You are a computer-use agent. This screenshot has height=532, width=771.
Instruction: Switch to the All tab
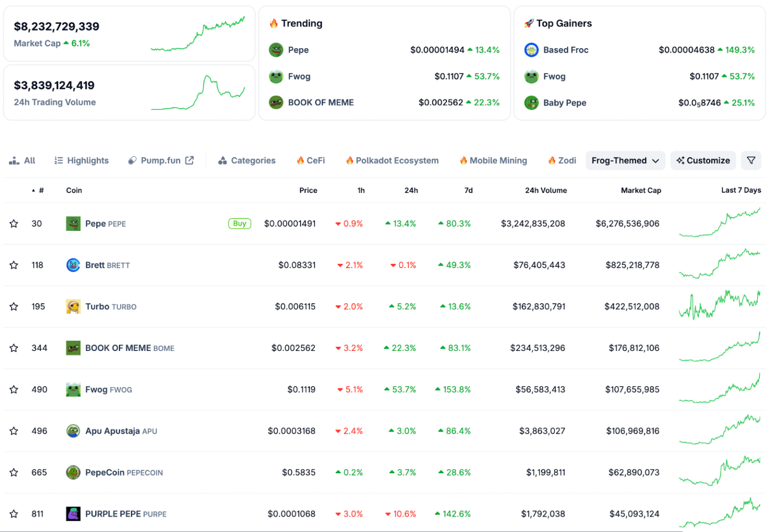click(x=23, y=161)
